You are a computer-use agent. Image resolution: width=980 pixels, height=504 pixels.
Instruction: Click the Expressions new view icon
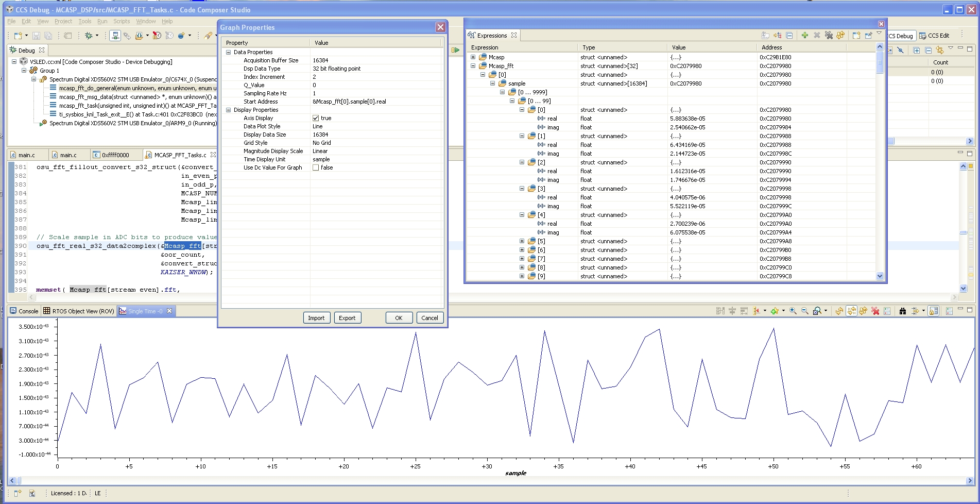tap(856, 35)
